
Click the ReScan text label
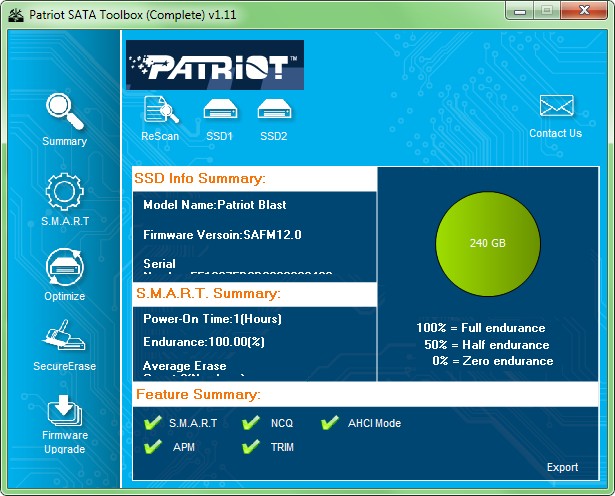pos(160,136)
